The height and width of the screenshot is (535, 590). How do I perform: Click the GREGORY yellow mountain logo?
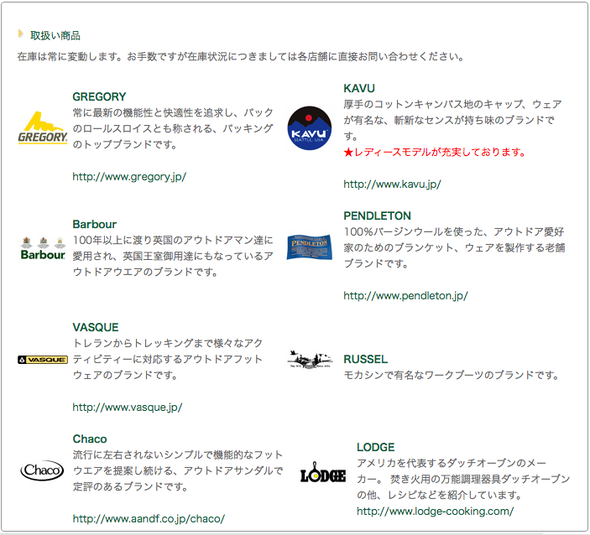(43, 128)
